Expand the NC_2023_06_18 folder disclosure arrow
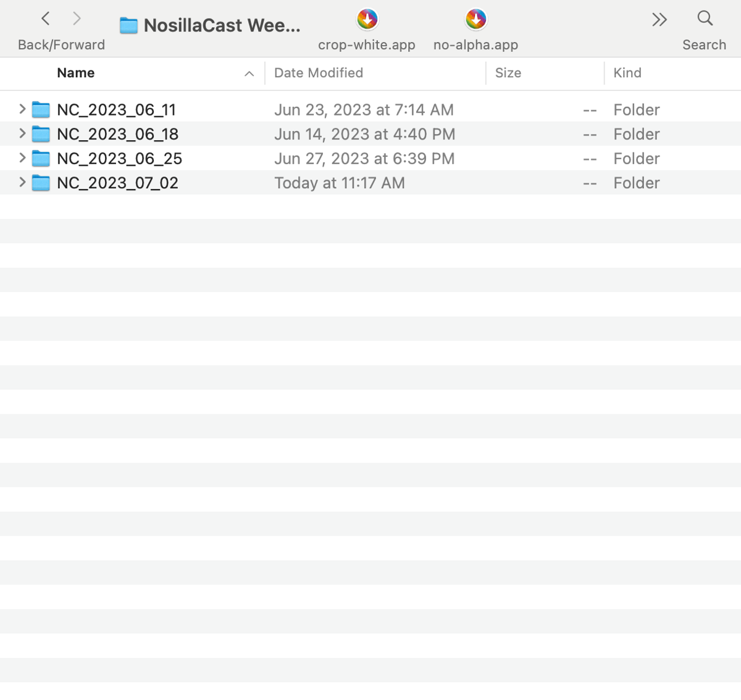 22,133
